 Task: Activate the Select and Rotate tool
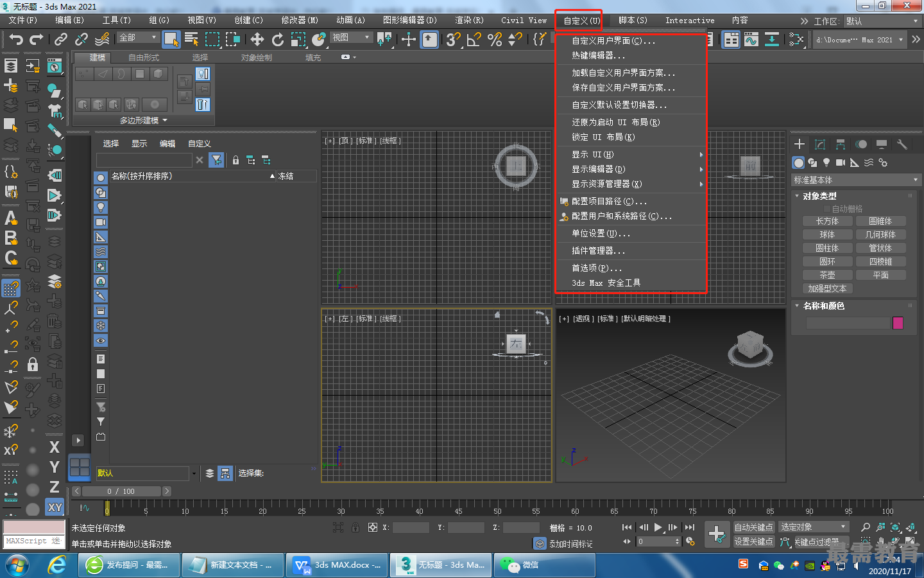coord(278,40)
